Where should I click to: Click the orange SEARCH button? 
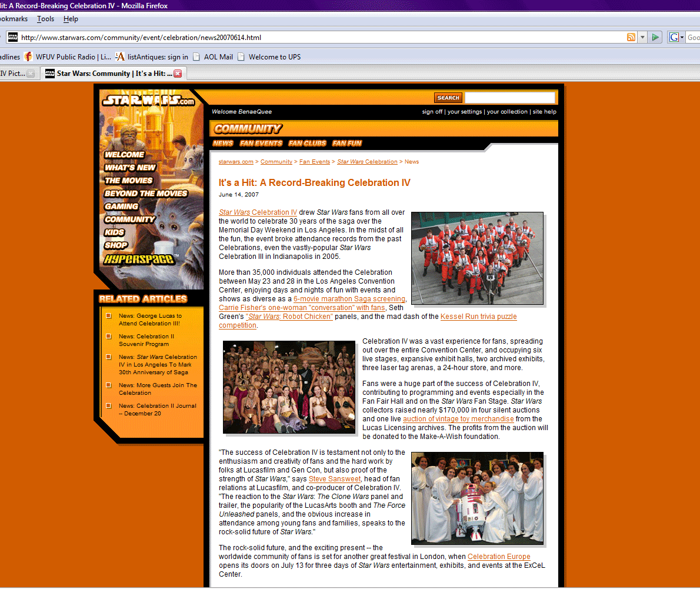point(448,98)
